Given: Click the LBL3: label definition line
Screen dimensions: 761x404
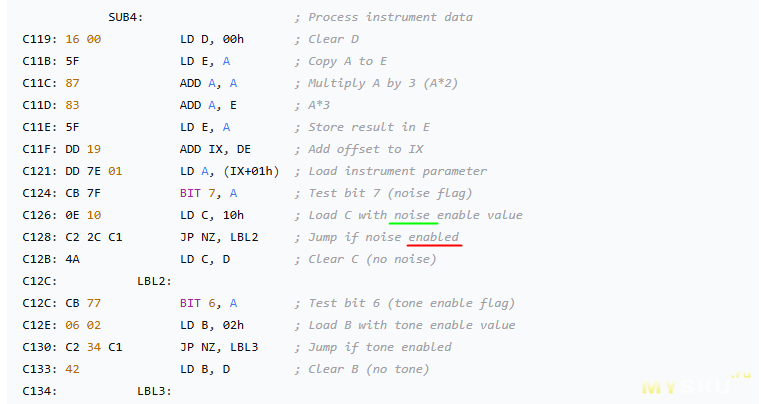Looking at the screenshot, I should [155, 391].
